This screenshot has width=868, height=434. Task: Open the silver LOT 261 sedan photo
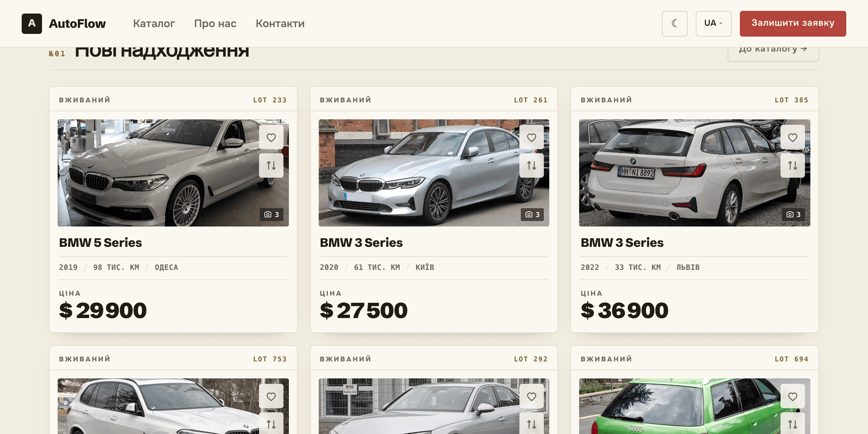[x=434, y=173]
